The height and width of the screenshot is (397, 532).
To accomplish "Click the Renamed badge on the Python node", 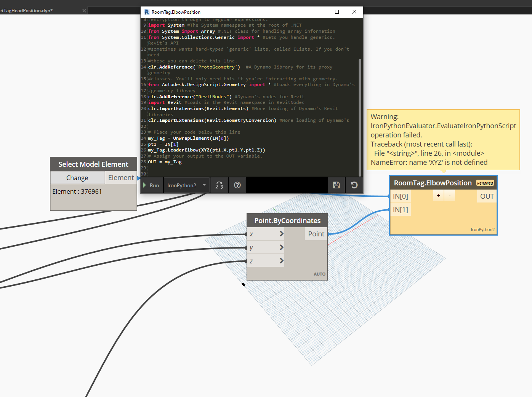I will [485, 183].
